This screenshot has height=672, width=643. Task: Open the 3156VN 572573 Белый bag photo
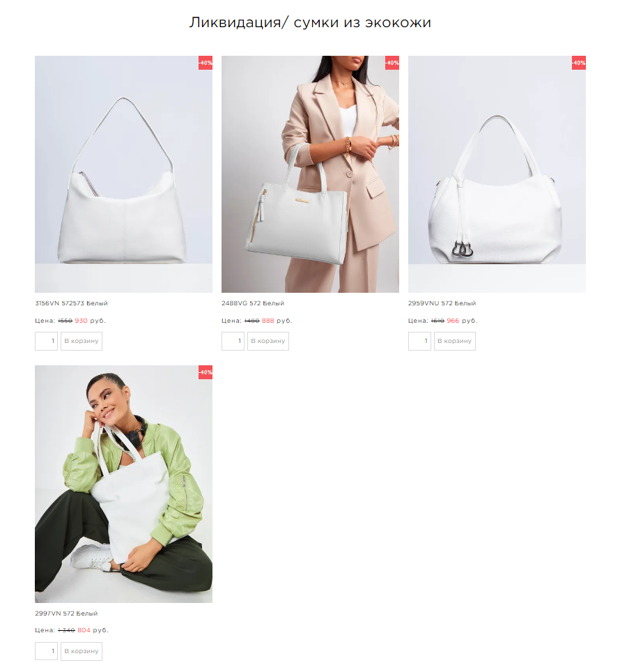point(123,174)
